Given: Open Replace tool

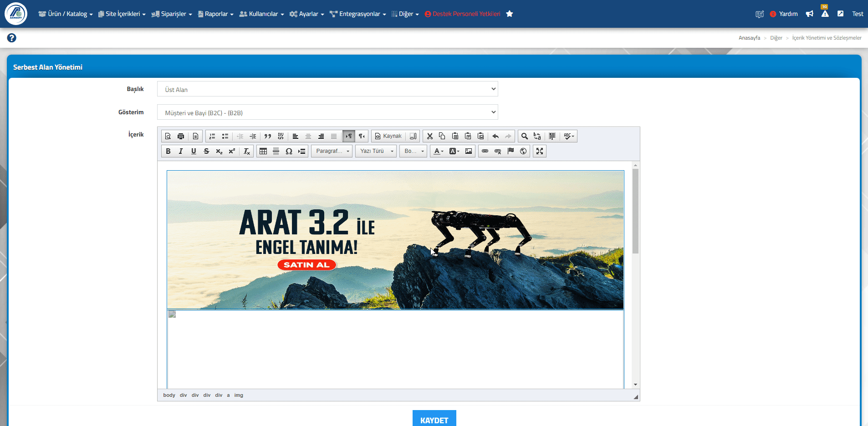Looking at the screenshot, I should tap(537, 136).
